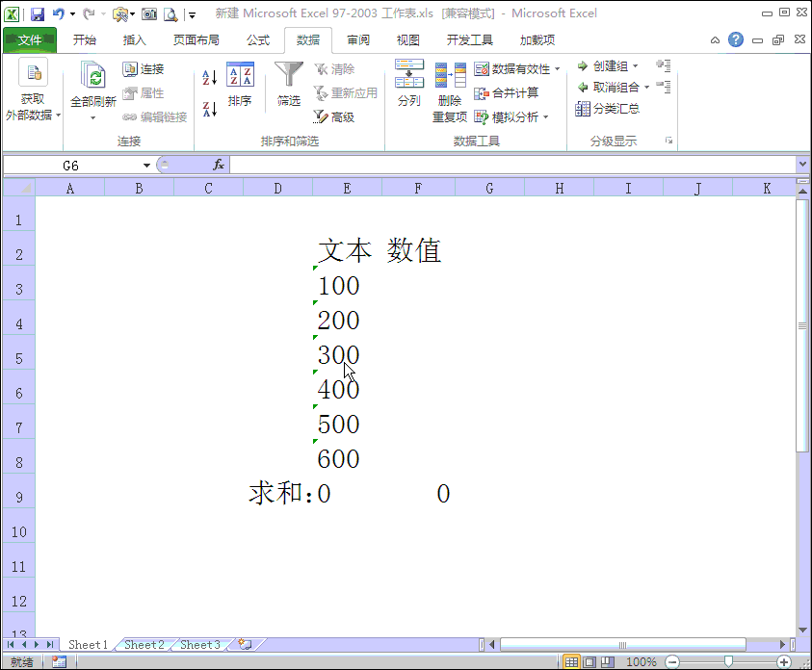Viewport: 812px width, 670px height.
Task: Open the Refresh All dropdown arrow
Action: tap(93, 118)
